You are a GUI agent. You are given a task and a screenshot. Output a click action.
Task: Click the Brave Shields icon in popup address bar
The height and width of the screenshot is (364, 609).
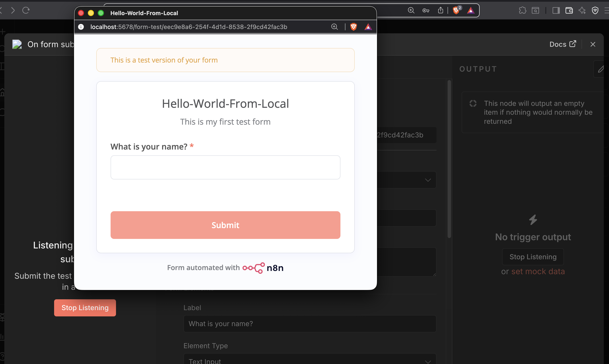[353, 27]
